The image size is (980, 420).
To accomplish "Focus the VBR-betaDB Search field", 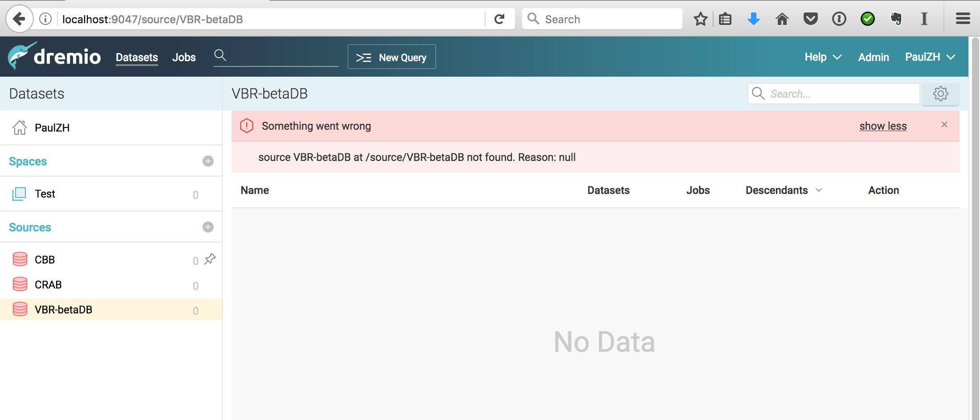I will [833, 94].
